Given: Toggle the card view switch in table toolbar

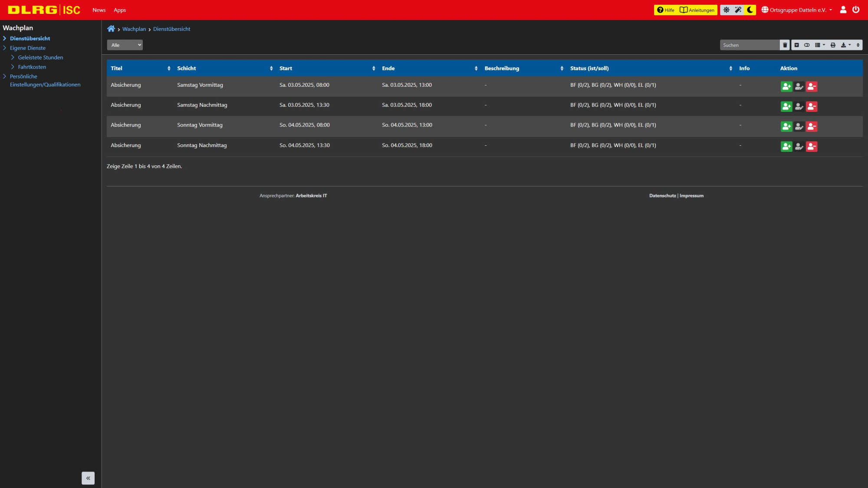Looking at the screenshot, I should (807, 45).
